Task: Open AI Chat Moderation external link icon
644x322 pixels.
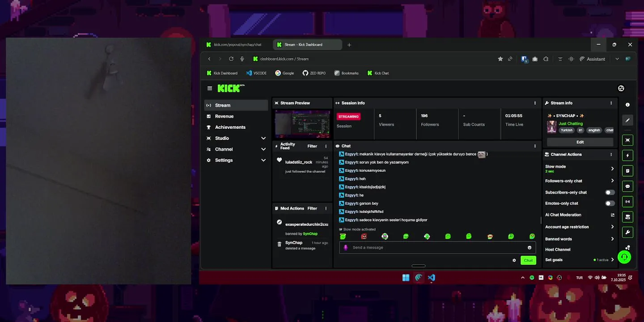Action: (613, 215)
